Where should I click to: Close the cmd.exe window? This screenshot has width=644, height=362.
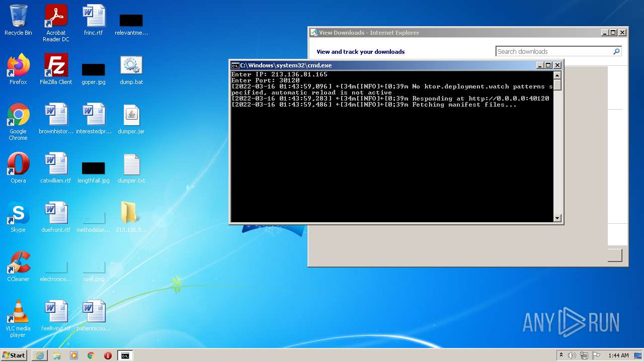tap(557, 65)
